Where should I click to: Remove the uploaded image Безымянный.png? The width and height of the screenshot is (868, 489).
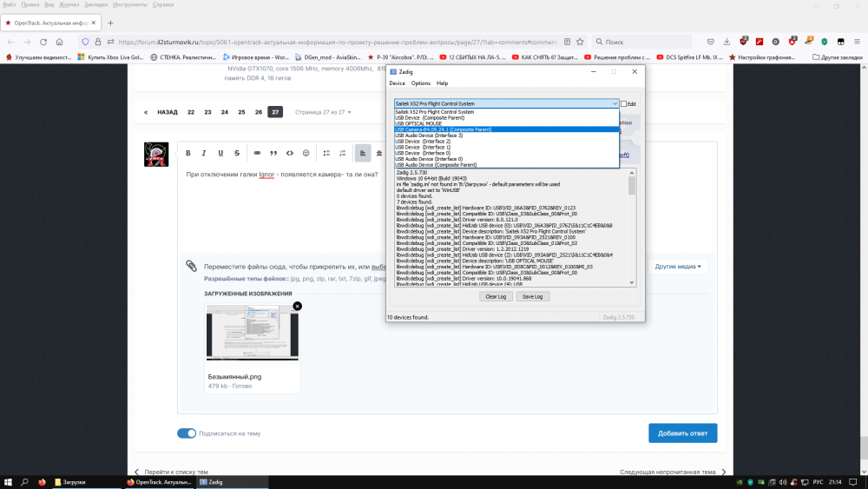pyautogui.click(x=297, y=307)
